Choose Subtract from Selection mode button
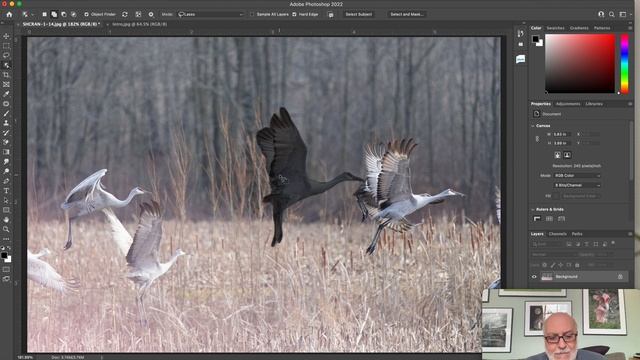The height and width of the screenshot is (360, 640). point(64,14)
